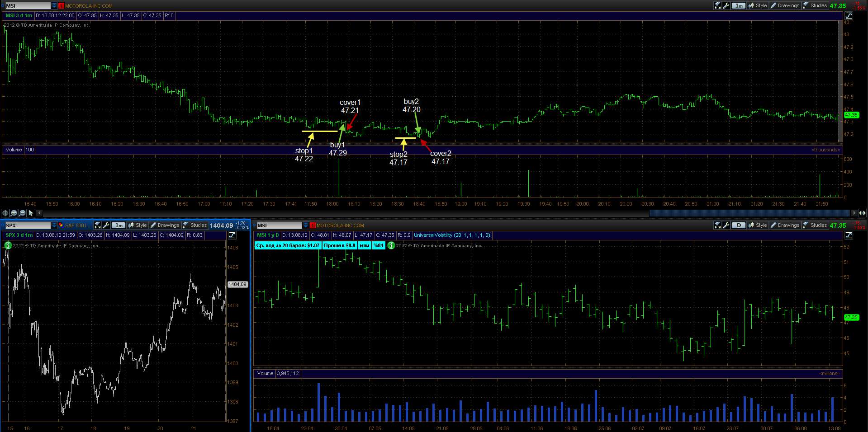Image resolution: width=868 pixels, height=432 pixels.
Task: Click 47.35 last price on daily chart header
Action: [x=838, y=225]
